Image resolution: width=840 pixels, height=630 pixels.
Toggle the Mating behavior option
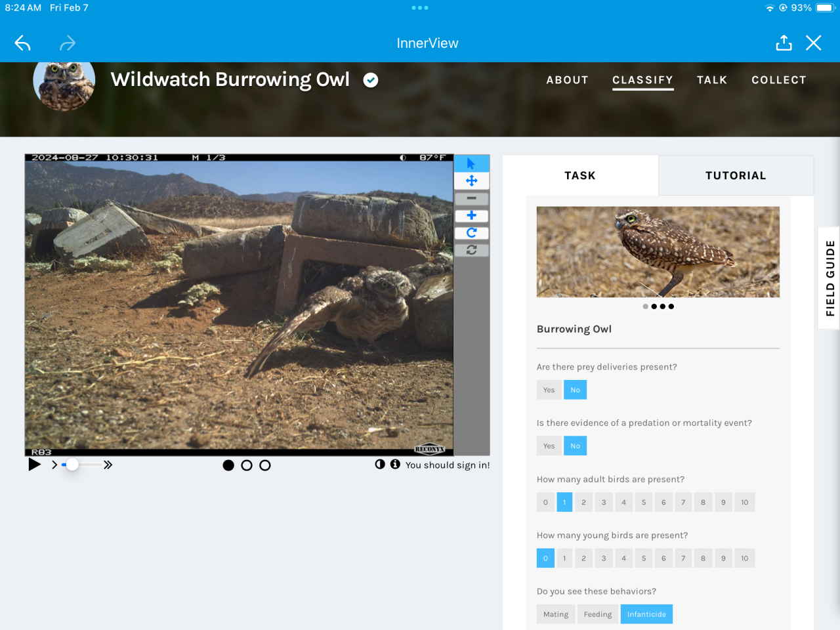[556, 614]
